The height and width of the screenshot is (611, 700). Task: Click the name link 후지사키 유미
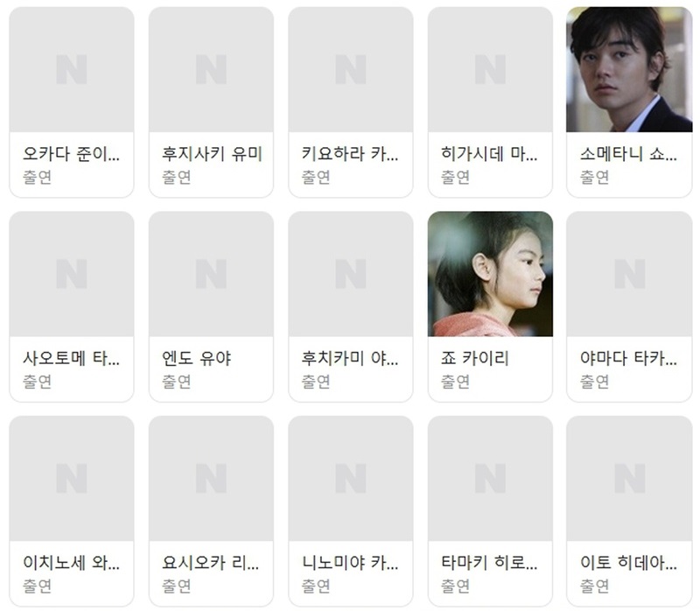[212, 154]
